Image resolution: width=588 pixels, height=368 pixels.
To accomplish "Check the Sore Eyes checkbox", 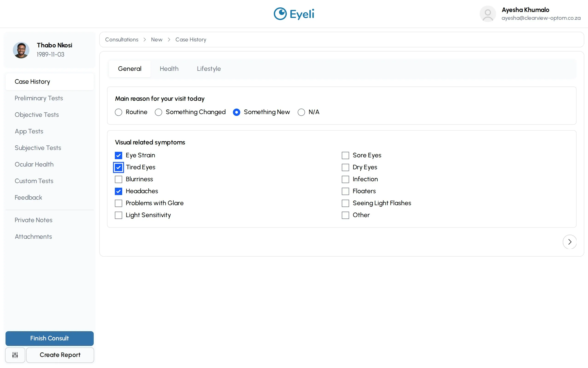I will coord(345,155).
